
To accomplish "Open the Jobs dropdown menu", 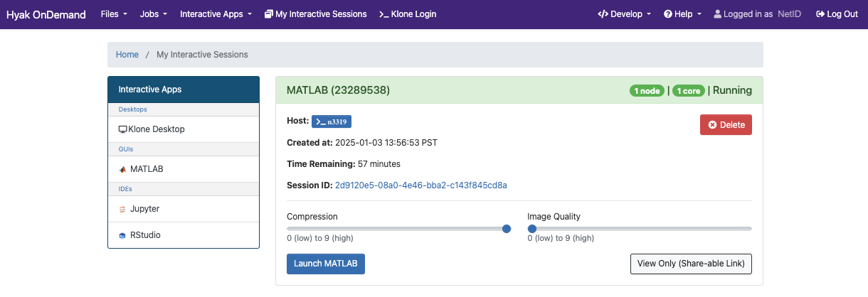I will [154, 14].
